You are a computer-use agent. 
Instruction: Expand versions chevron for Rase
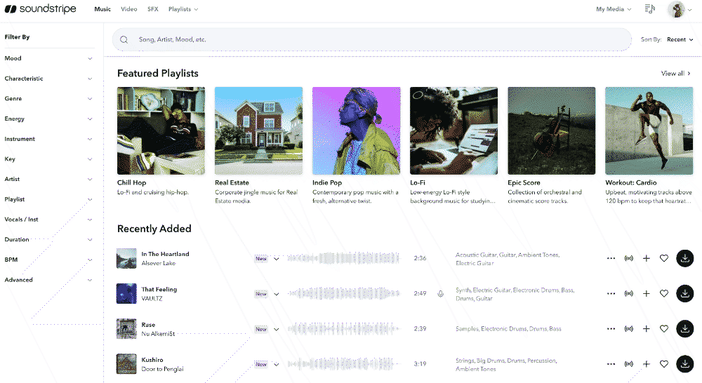pos(276,329)
